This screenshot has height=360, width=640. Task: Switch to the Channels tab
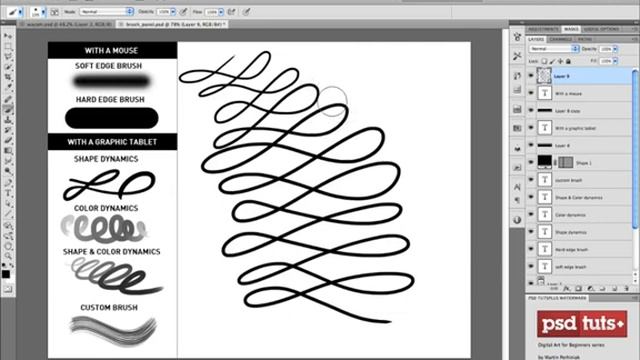[560, 40]
